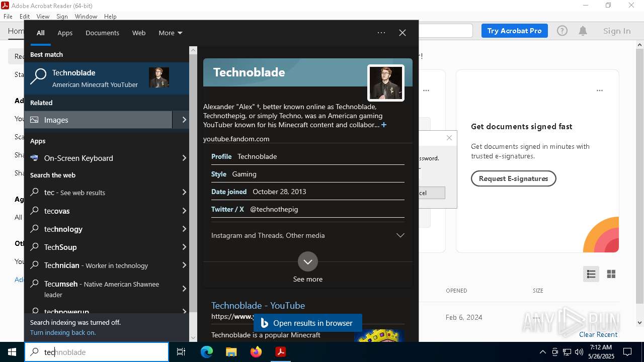
Task: Select the Apps search tab
Action: tap(65, 33)
